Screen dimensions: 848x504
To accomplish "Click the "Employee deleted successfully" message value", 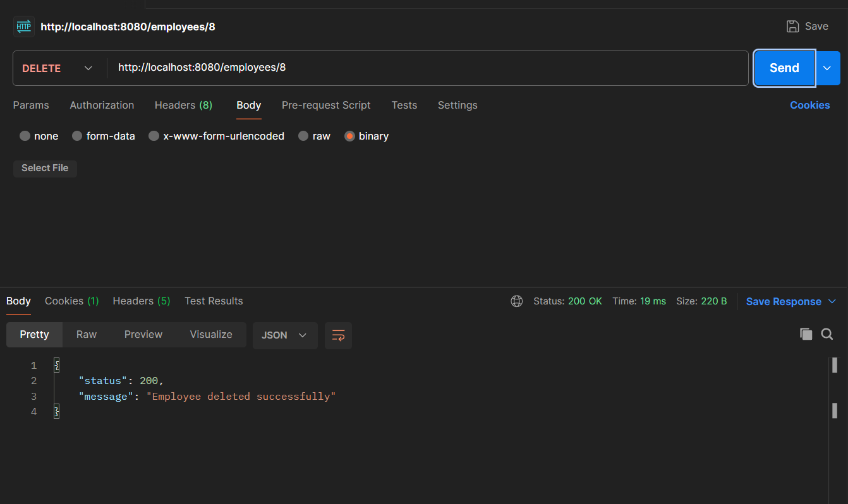I will [241, 397].
